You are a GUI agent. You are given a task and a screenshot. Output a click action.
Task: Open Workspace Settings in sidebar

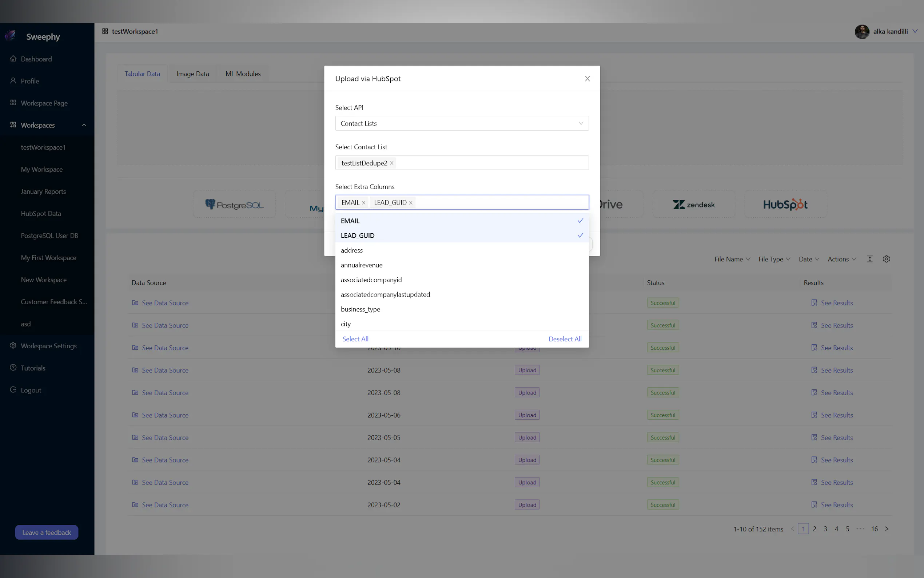(x=48, y=346)
